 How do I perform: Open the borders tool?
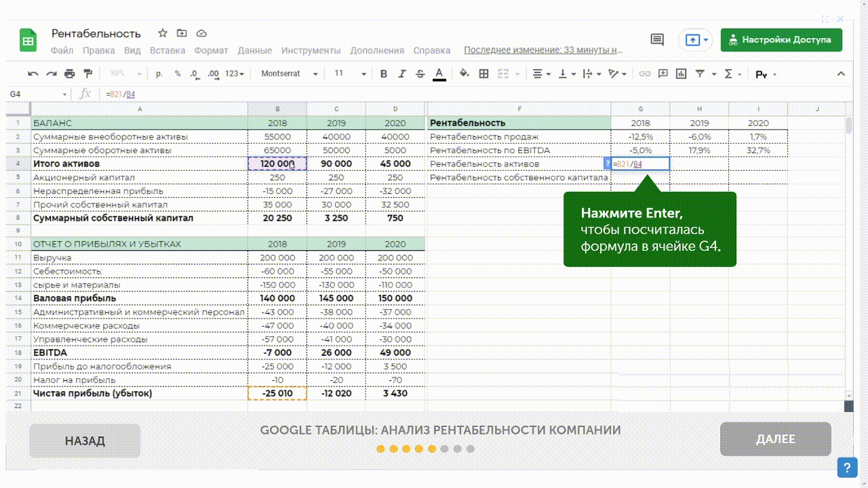(x=484, y=74)
